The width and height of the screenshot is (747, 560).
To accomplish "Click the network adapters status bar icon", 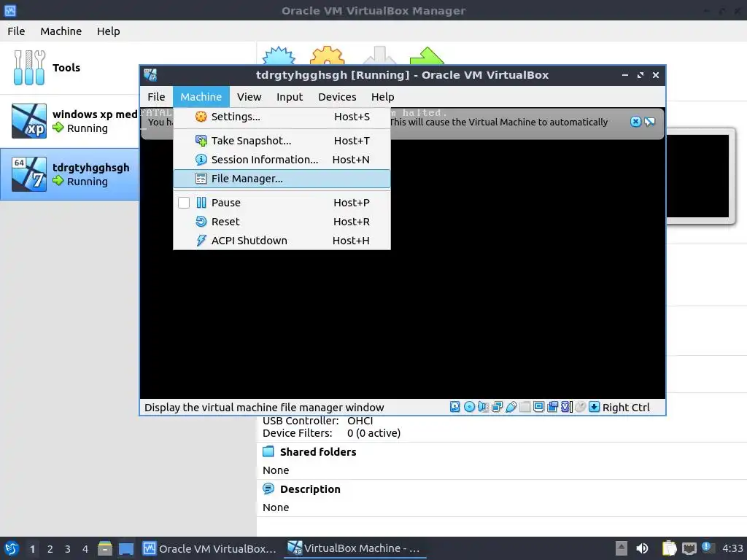I will (x=497, y=407).
